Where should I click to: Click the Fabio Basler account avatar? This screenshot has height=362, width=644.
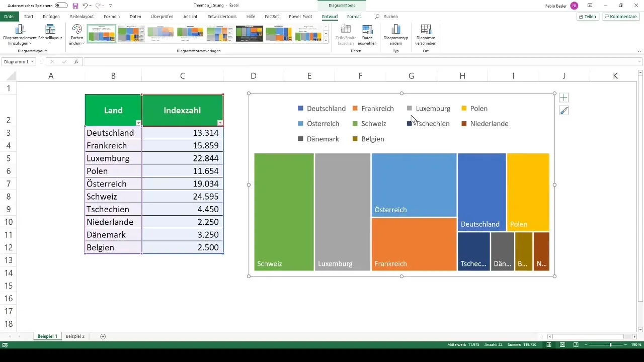point(574,5)
